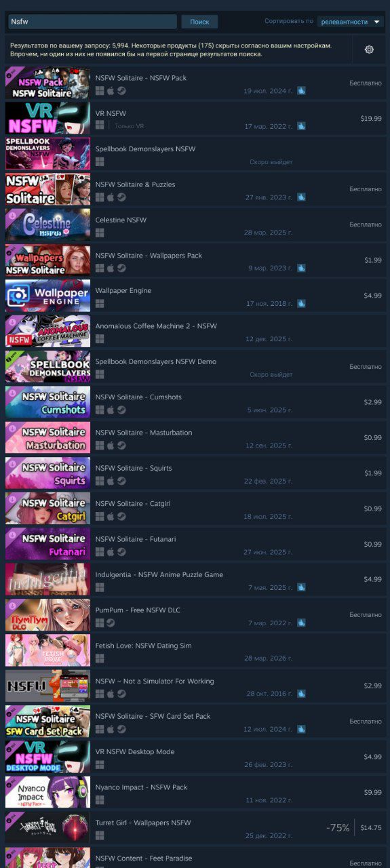This screenshot has width=390, height=868.
Task: Click the sort dropdown arrow
Action: 377,22
